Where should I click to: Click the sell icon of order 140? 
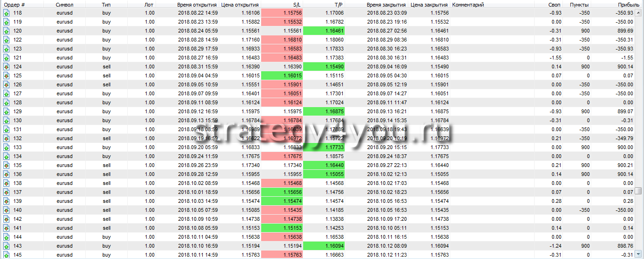click(6, 210)
